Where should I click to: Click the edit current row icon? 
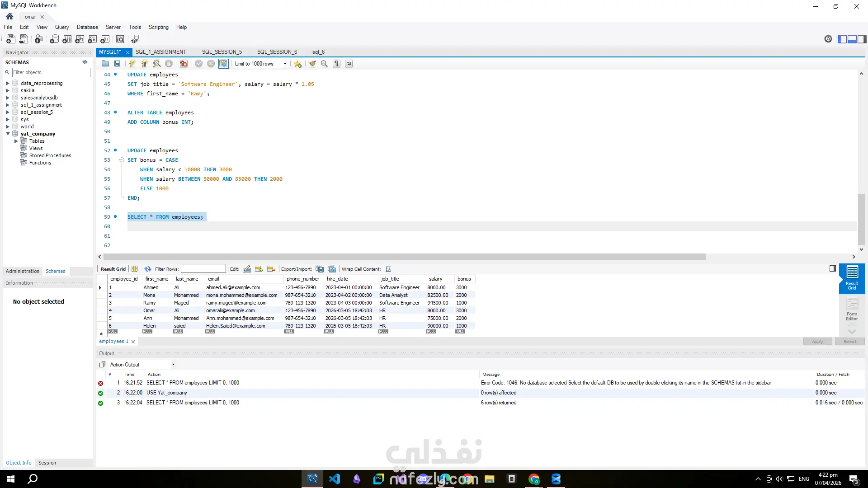click(247, 269)
